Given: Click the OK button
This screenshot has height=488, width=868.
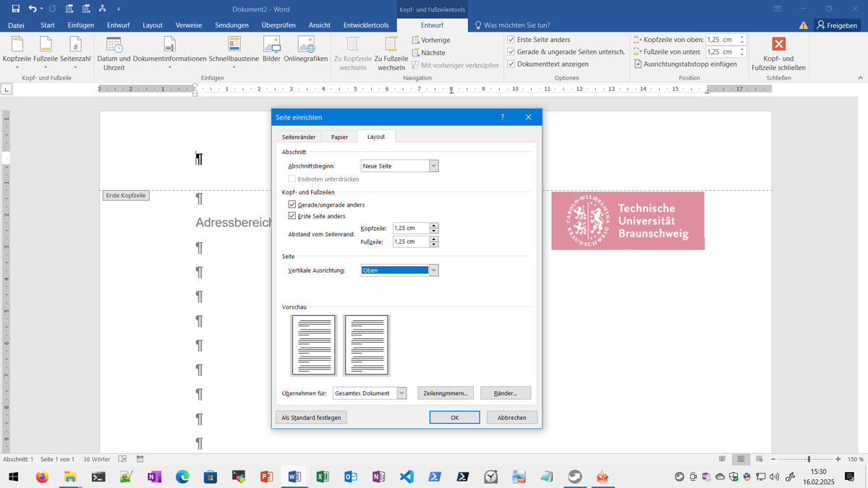Looking at the screenshot, I should coord(454,417).
